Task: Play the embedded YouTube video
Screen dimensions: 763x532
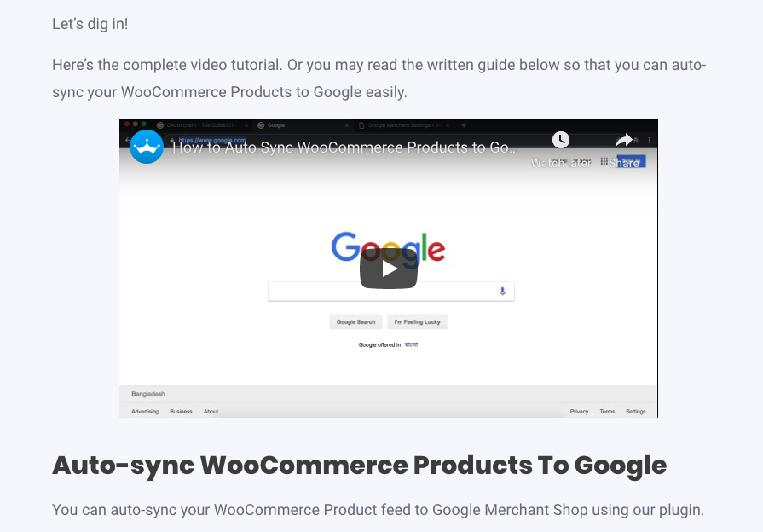Action: (x=388, y=269)
